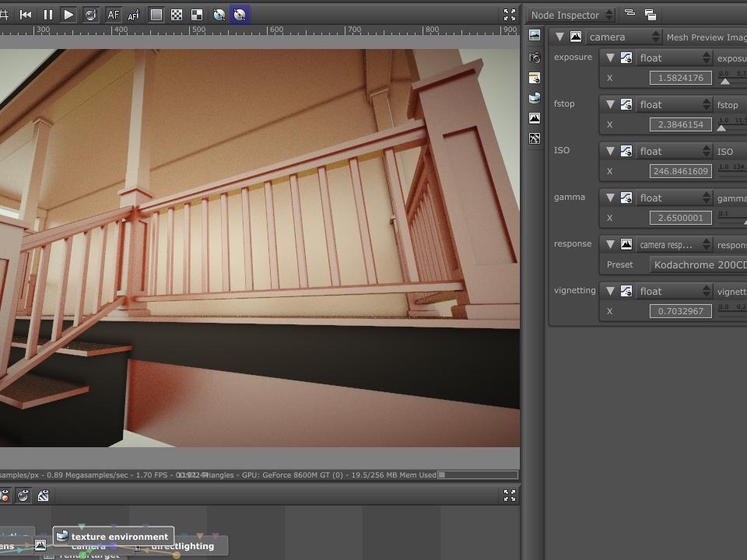
Task: Click the striped grid icon in graph editor toolbar
Action: (x=44, y=495)
